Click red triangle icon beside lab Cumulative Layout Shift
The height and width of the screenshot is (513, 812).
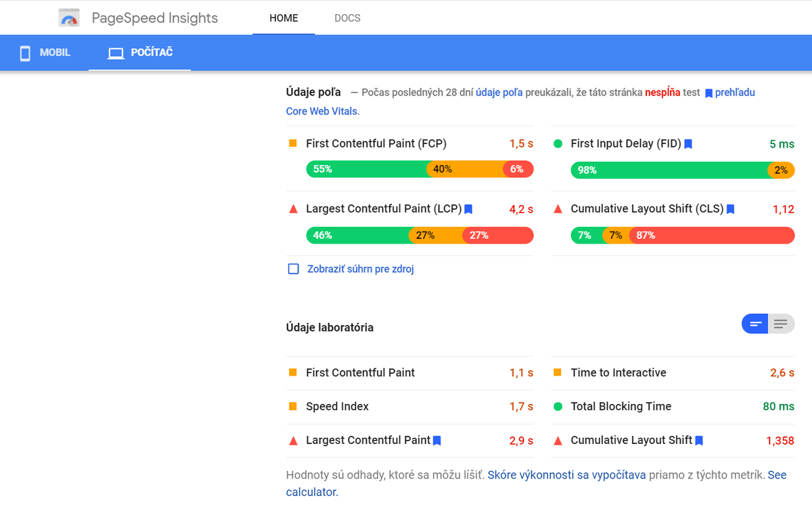(x=558, y=441)
